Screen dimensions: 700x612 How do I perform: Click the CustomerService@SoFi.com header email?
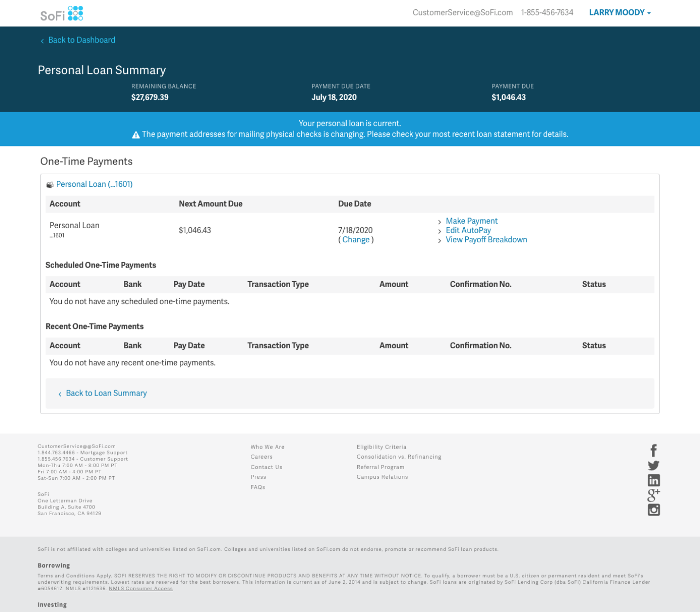462,13
